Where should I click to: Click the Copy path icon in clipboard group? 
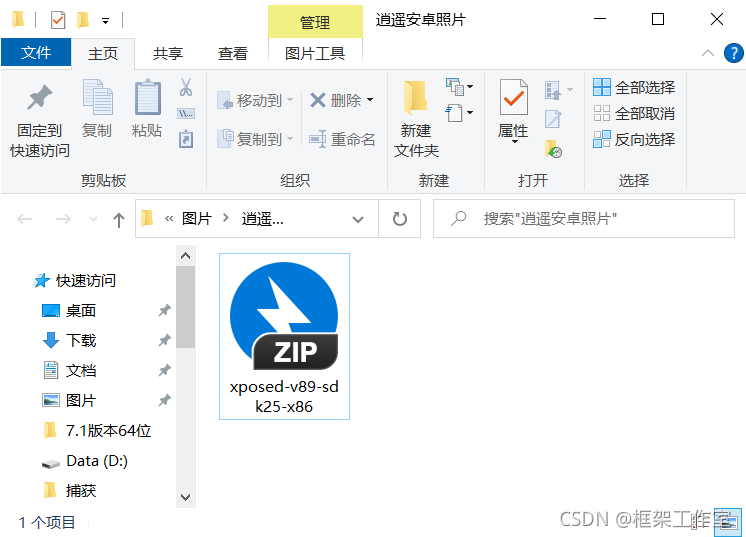(x=186, y=114)
